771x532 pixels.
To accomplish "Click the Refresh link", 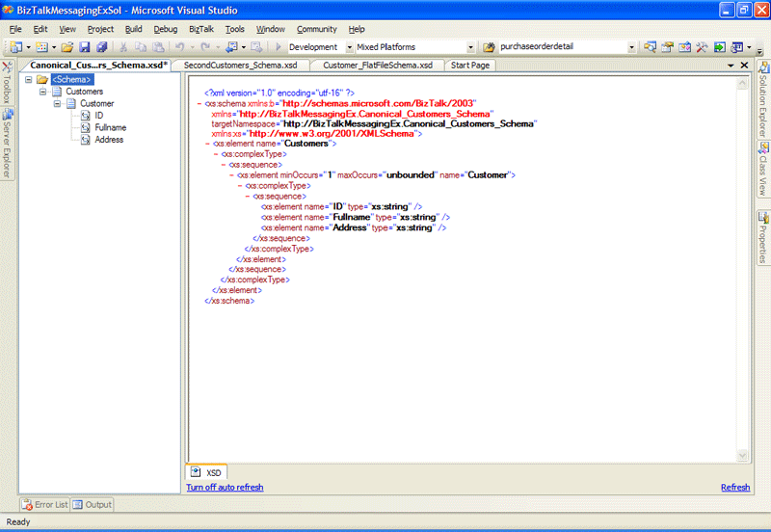I will click(734, 488).
